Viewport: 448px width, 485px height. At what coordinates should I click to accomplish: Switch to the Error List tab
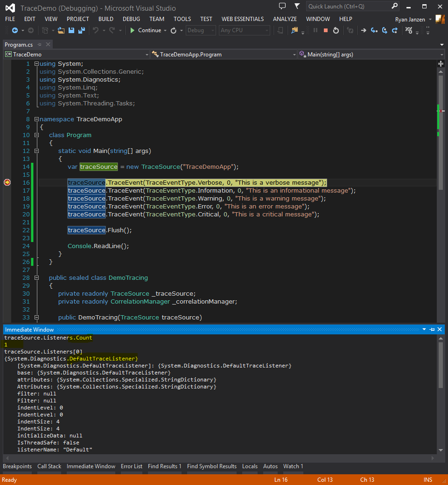click(x=132, y=466)
